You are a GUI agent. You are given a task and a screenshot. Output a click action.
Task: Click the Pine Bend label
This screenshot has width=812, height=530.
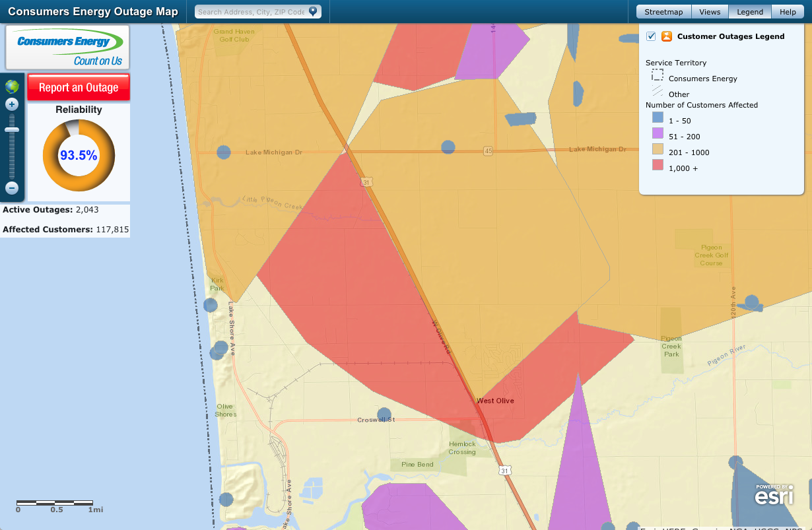tap(417, 465)
